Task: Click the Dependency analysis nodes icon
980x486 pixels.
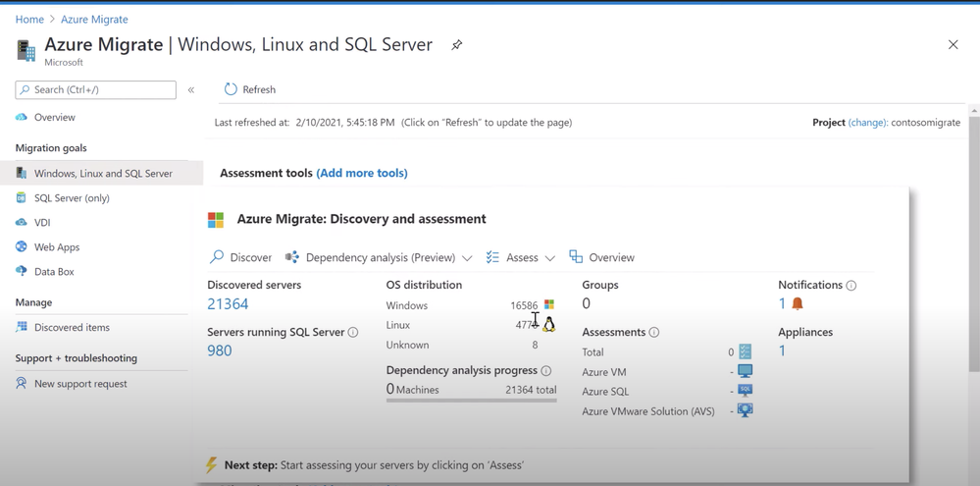Action: click(x=291, y=257)
